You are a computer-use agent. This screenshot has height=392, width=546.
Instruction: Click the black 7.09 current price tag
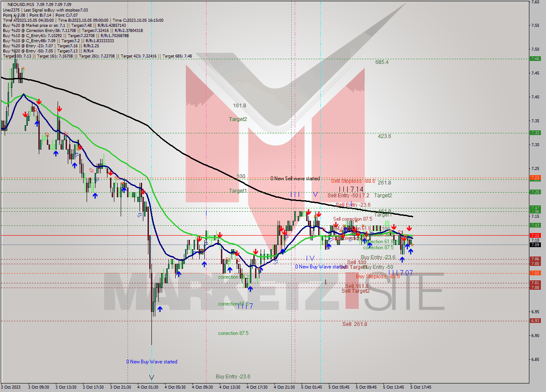[x=535, y=245]
